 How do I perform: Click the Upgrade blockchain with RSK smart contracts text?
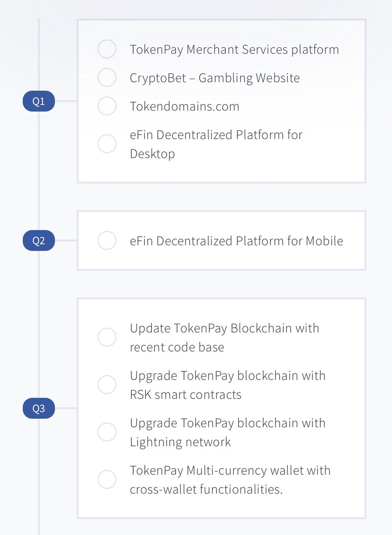[x=228, y=385]
